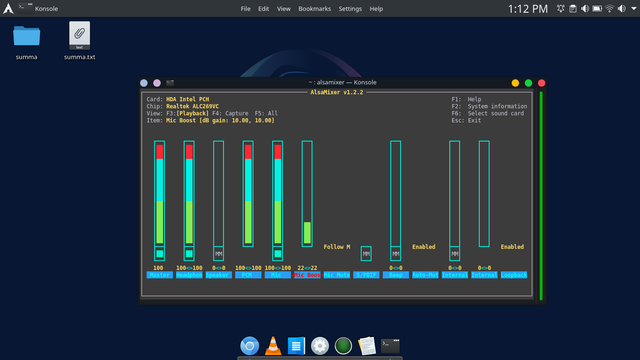Viewport: 640px width, 360px height.
Task: Open the Wi-Fi network tray icon
Action: (609, 9)
